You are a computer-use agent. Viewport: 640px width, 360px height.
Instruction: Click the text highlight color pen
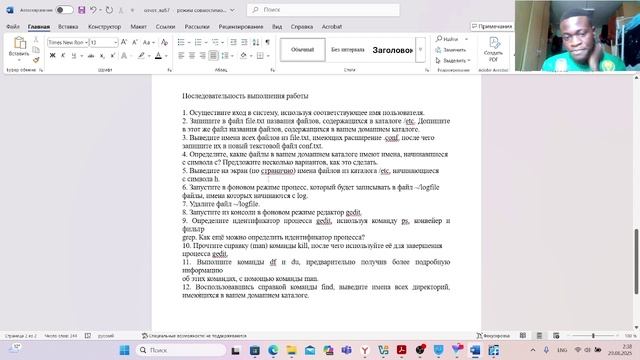(x=141, y=56)
